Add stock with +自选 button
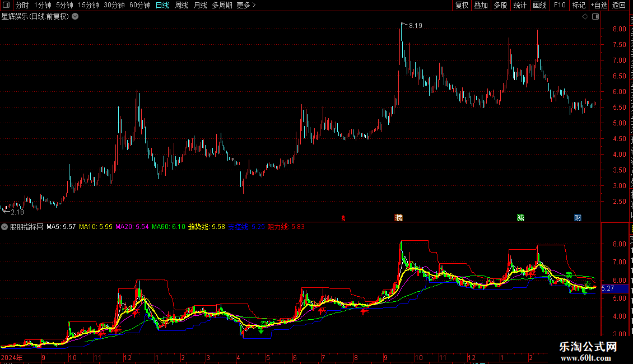Viewport: 633px width, 364px height. click(599, 5)
